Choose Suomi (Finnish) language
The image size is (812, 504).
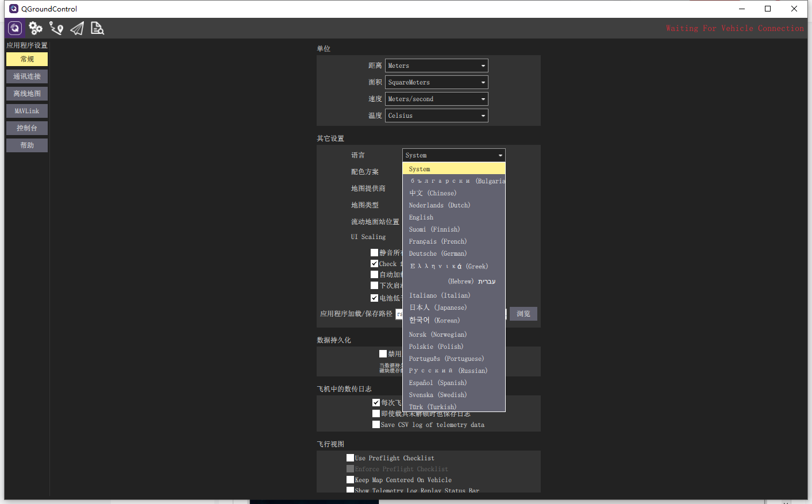tap(454, 229)
